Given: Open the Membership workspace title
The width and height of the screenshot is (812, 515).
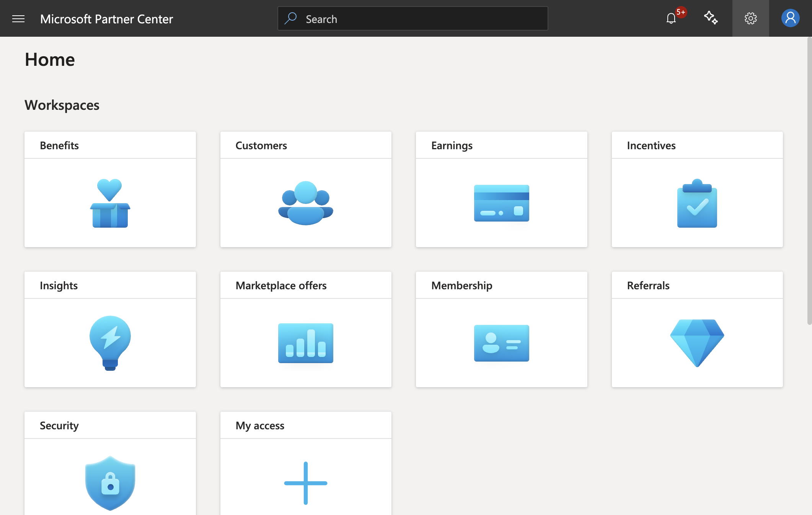Looking at the screenshot, I should (462, 285).
